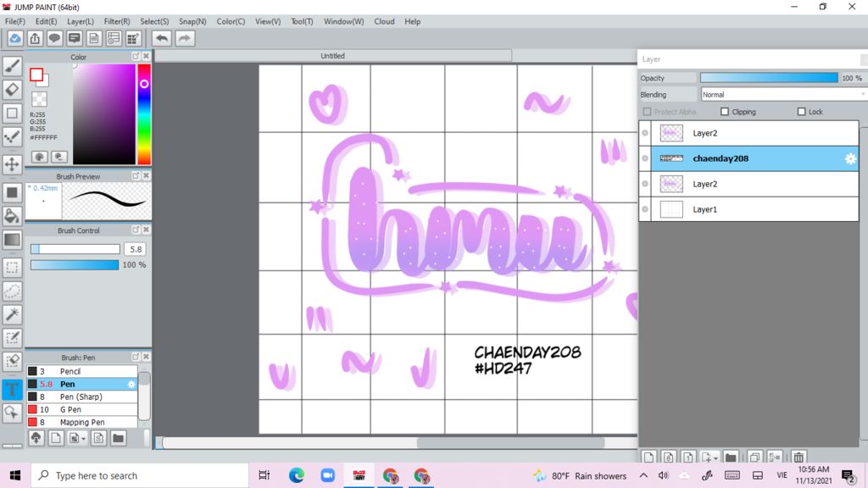Choose the Lasso selection tool
868x488 pixels.
[12, 291]
